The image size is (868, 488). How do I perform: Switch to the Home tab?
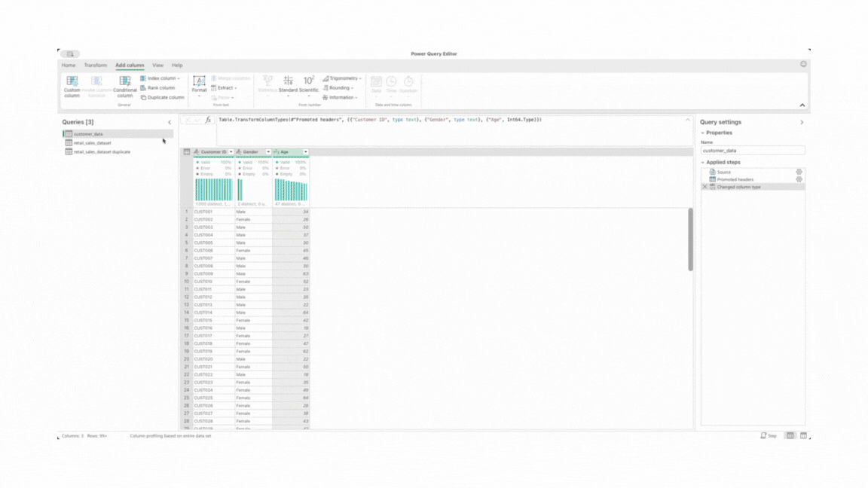[69, 66]
